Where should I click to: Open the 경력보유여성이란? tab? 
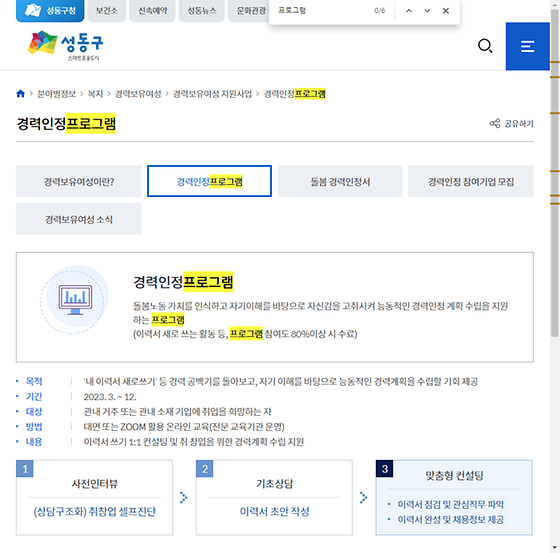[79, 181]
